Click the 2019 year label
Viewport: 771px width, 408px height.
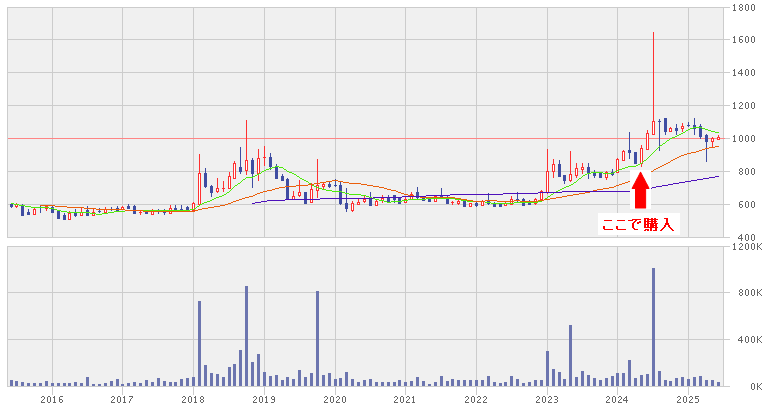point(264,400)
